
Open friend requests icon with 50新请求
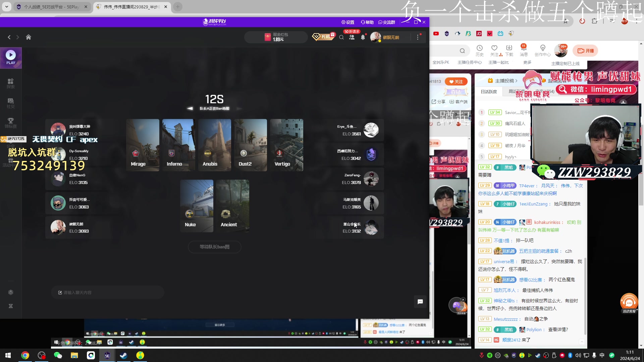tap(352, 37)
